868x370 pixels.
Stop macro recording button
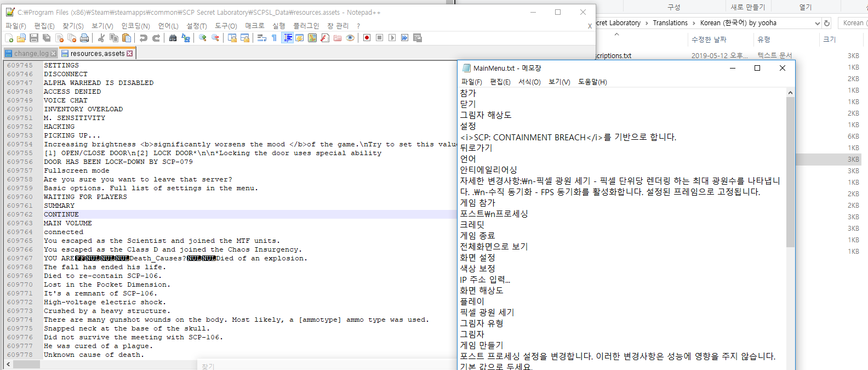(x=380, y=38)
